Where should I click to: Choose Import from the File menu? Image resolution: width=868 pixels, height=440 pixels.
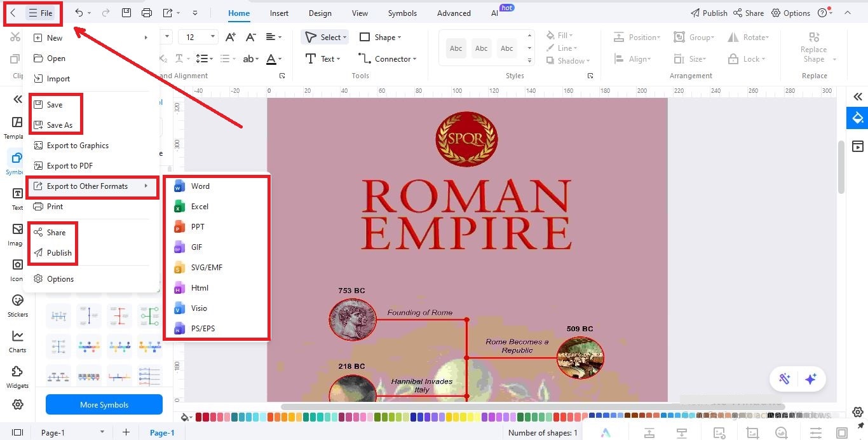click(91, 79)
